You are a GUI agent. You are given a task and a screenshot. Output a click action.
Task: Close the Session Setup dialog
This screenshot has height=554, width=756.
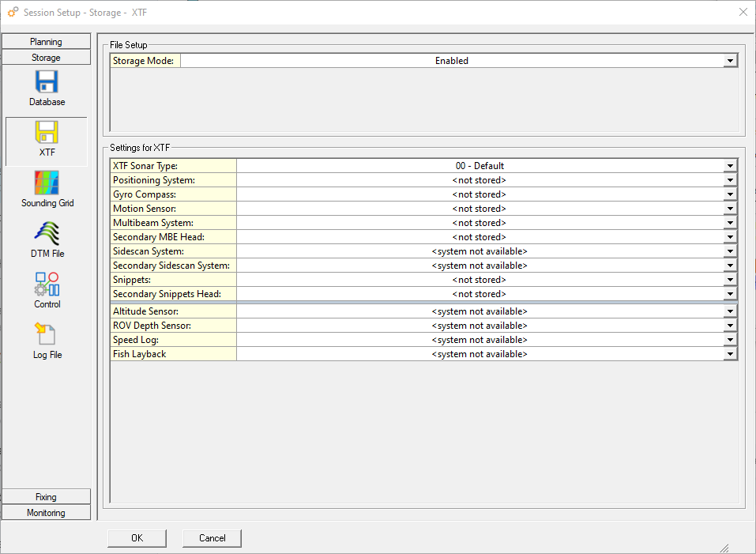(x=743, y=12)
